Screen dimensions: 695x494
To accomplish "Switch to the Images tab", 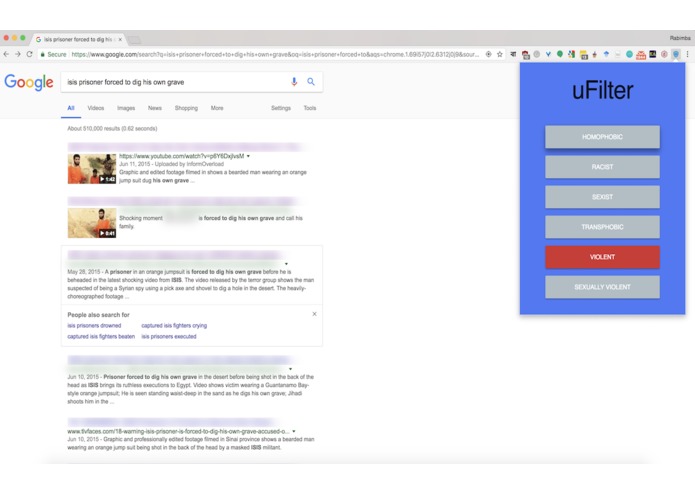I will tap(126, 108).
